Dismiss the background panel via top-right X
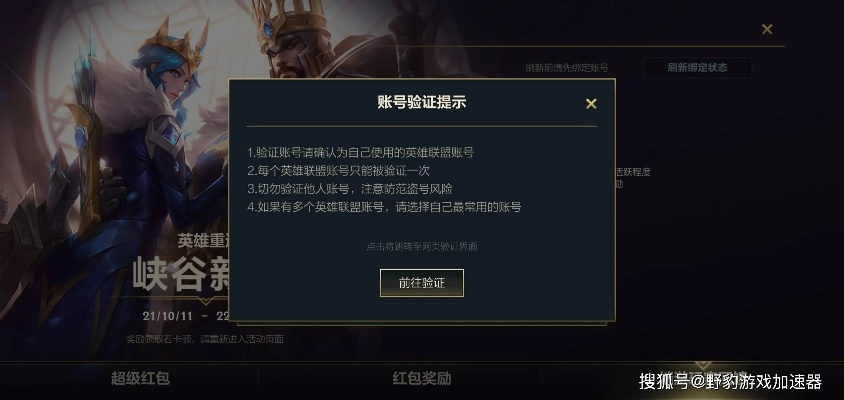Viewport: 844px width, 400px height. (x=767, y=30)
